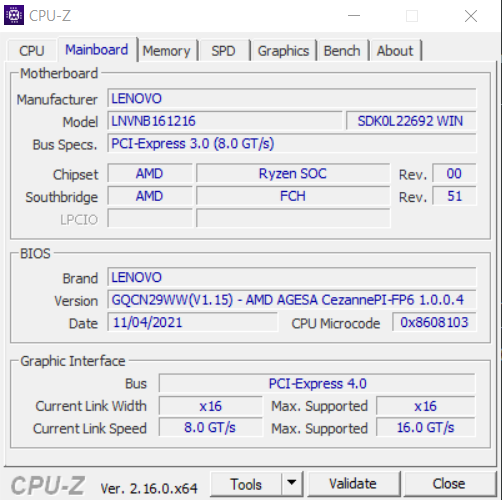
Task: Click the Max. Supported width x16 value
Action: (x=426, y=406)
